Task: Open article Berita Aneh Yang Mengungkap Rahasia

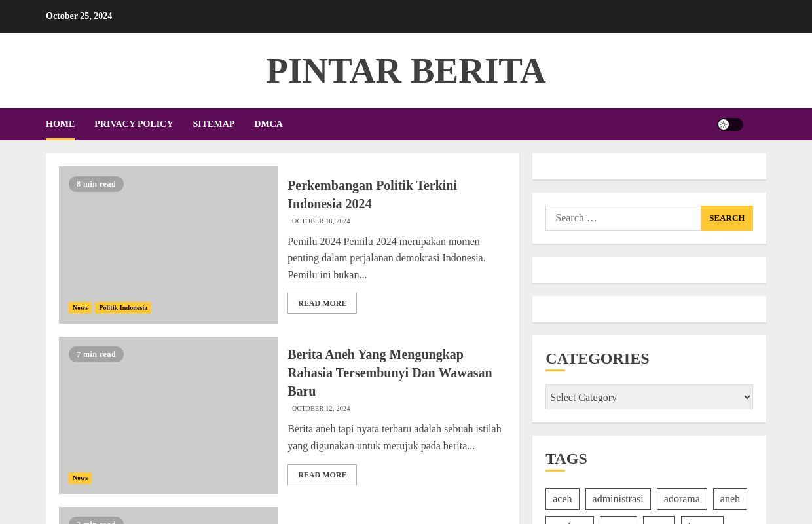Action: (x=390, y=373)
